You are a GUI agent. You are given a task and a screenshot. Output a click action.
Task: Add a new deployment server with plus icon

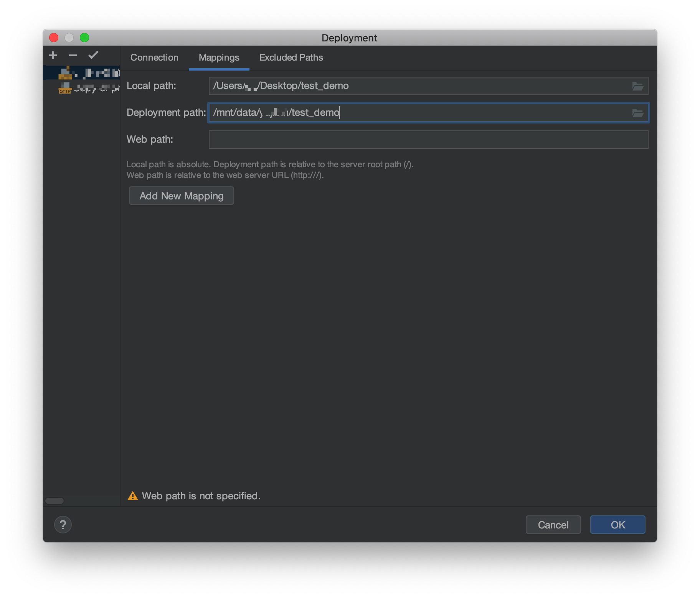(x=53, y=56)
